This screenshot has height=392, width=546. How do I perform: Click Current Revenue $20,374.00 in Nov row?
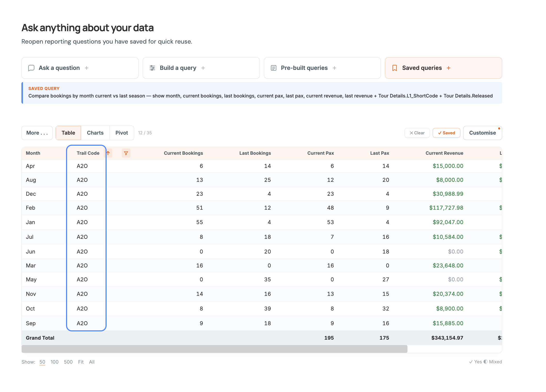(448, 294)
